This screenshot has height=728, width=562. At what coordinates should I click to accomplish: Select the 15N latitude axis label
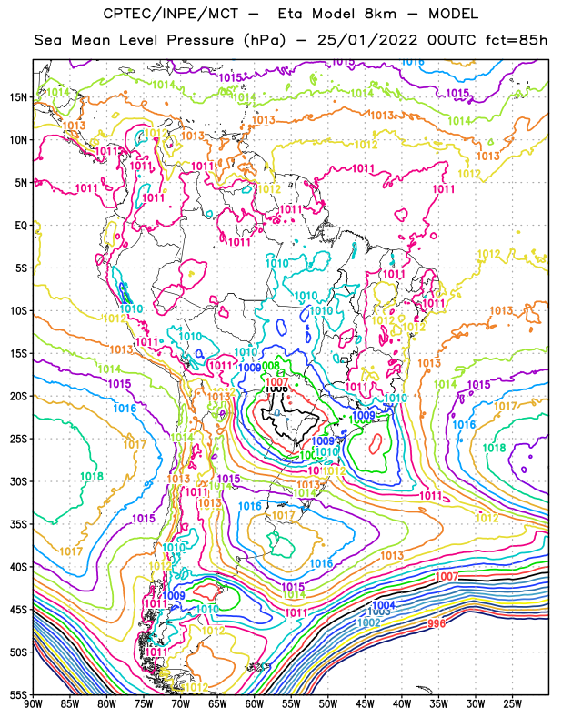(x=18, y=97)
